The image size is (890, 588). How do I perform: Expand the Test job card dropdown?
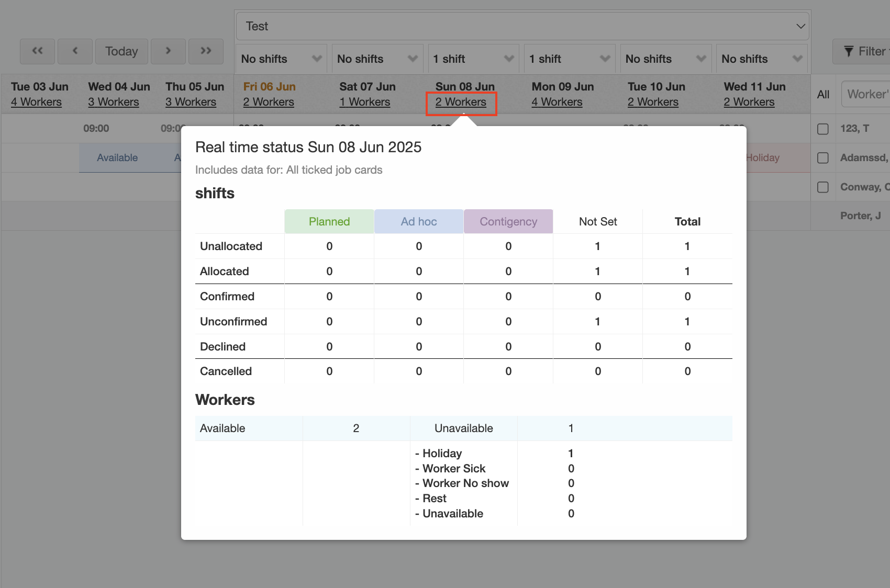[x=522, y=26]
